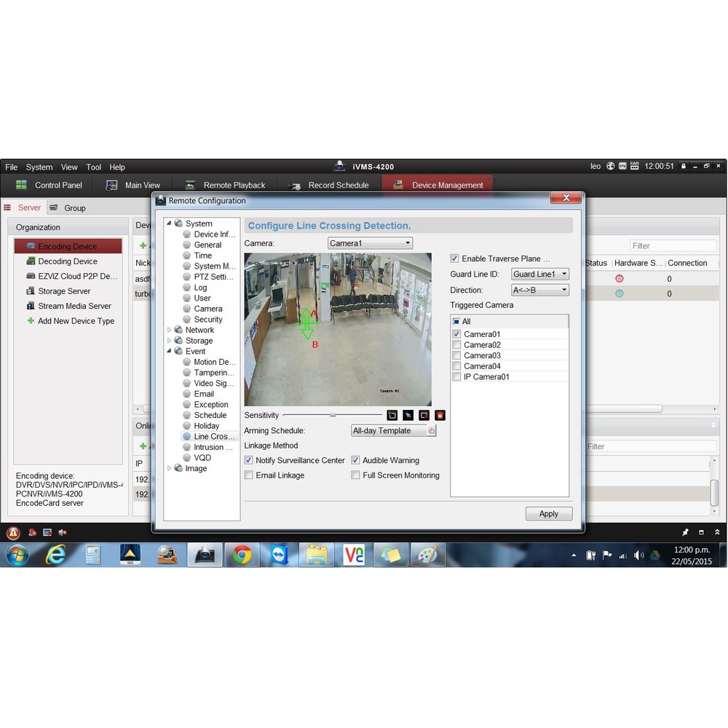Check Camera04 in Triggered Camera list

(x=456, y=366)
